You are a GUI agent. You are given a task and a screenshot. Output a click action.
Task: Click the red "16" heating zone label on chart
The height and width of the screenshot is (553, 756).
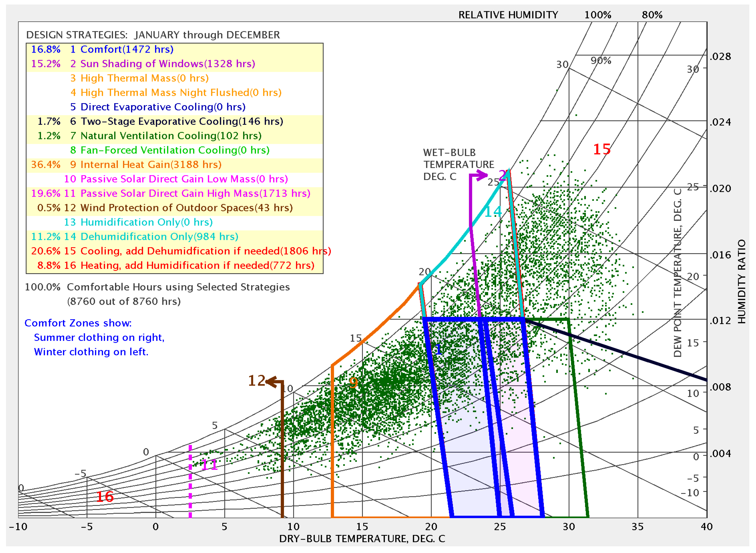point(104,497)
